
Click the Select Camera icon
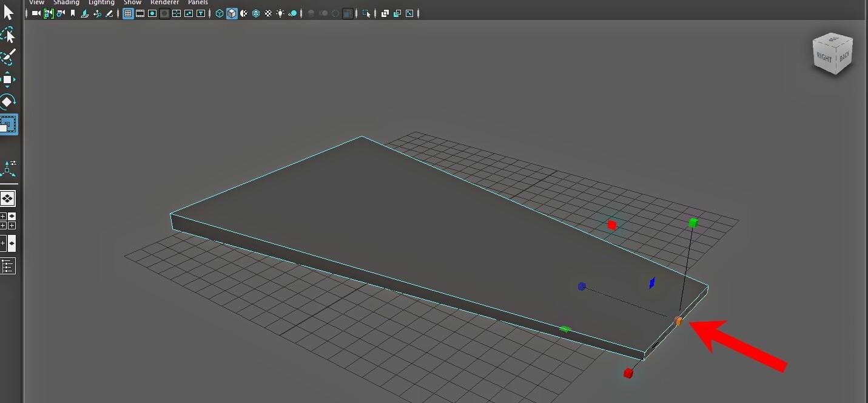click(x=36, y=13)
